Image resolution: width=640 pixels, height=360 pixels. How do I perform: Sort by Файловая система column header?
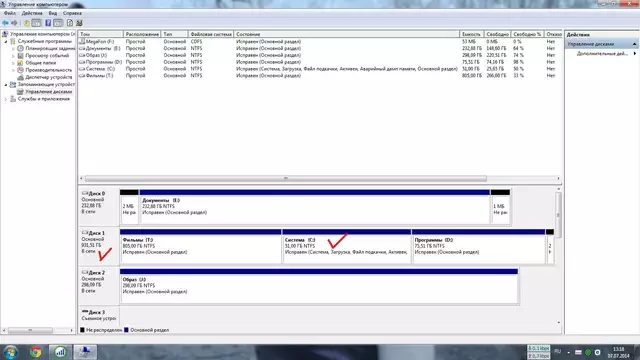(211, 34)
